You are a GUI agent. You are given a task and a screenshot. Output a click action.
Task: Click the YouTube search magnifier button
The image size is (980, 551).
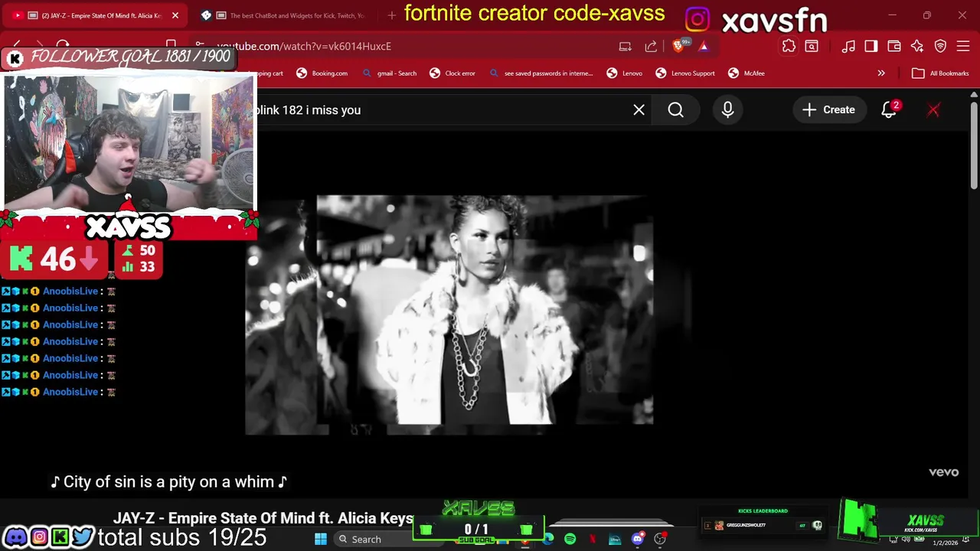coord(675,110)
